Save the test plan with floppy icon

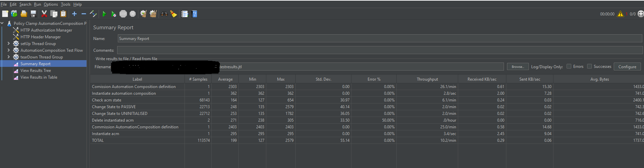[33, 14]
